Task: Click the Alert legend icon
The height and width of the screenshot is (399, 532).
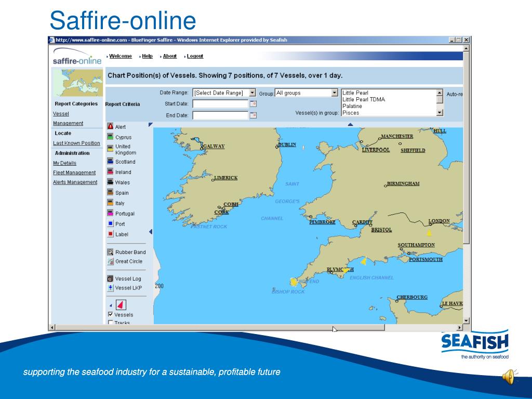Action: (x=110, y=126)
